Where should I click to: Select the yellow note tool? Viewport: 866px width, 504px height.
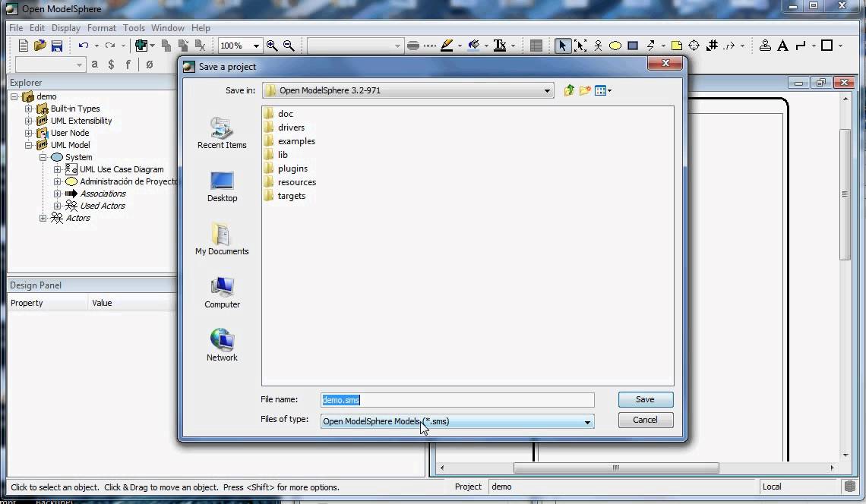[677, 46]
